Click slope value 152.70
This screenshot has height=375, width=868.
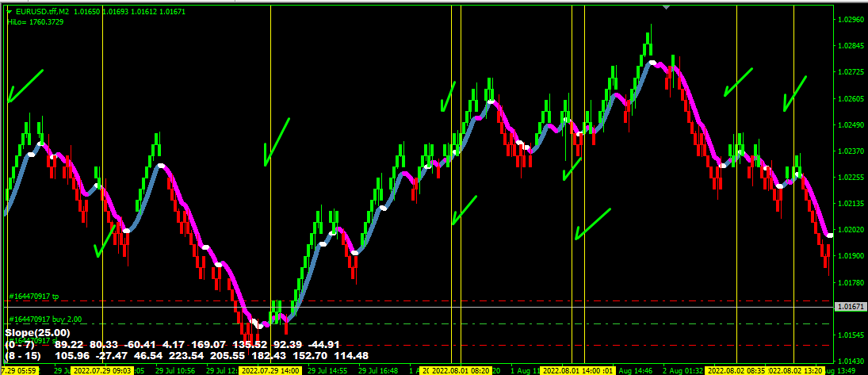[x=309, y=356]
